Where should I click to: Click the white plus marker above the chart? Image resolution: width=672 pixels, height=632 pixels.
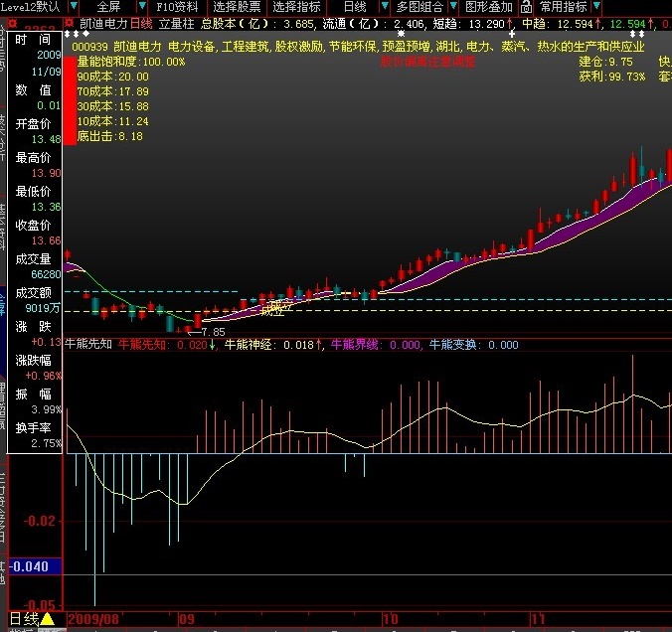click(x=512, y=34)
